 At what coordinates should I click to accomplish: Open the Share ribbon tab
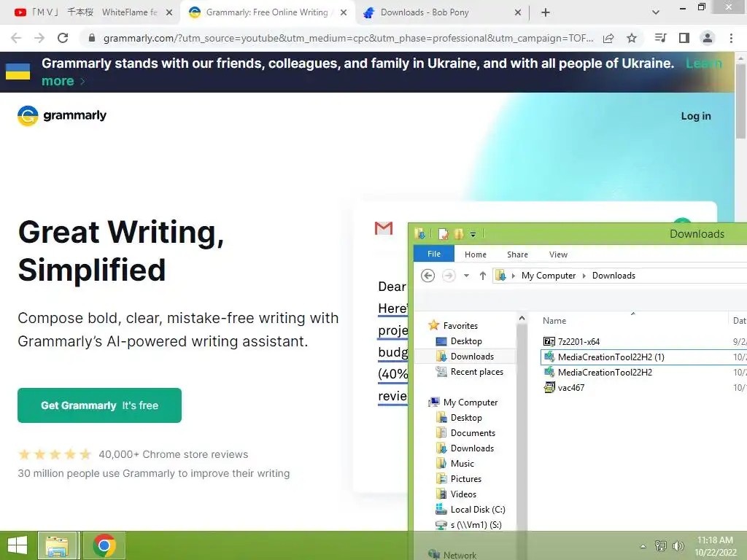(x=517, y=254)
